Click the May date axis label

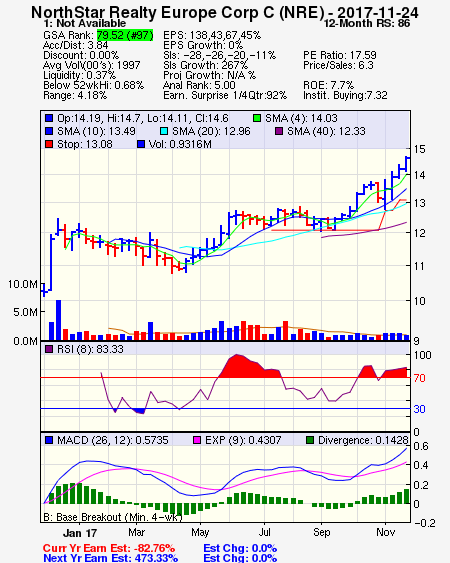click(200, 532)
